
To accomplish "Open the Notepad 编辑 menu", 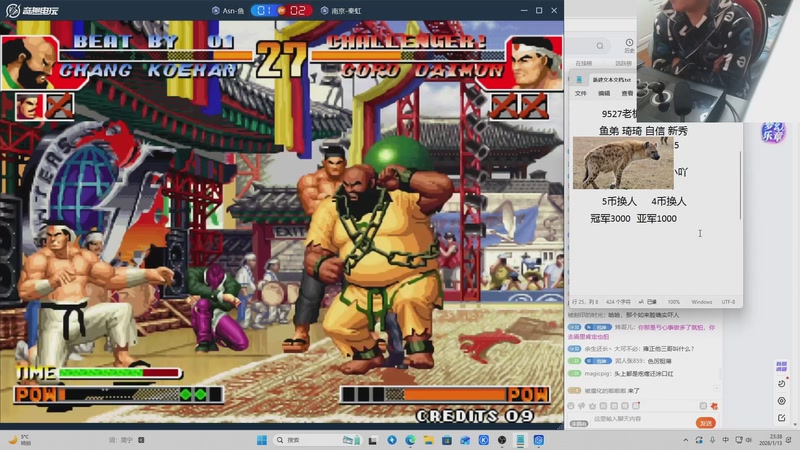I will click(604, 93).
